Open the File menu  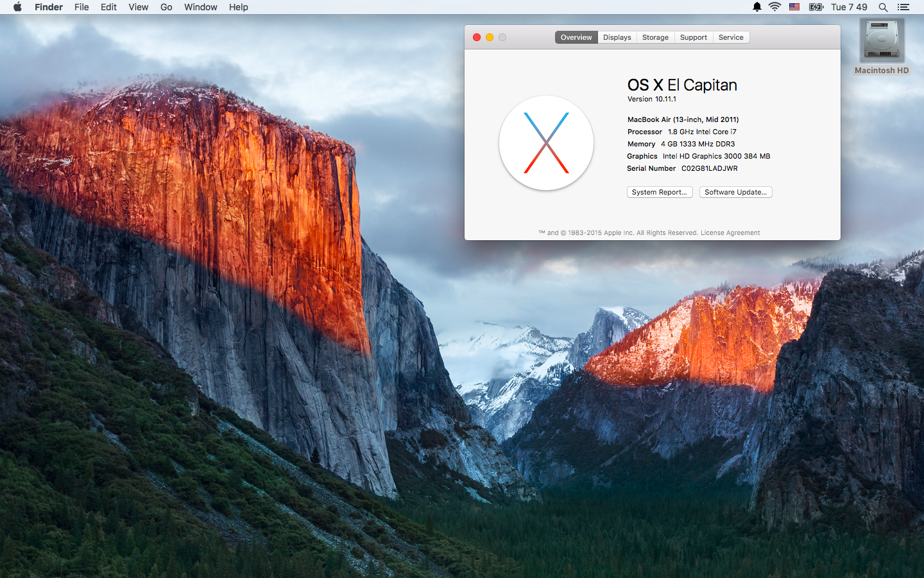(81, 7)
